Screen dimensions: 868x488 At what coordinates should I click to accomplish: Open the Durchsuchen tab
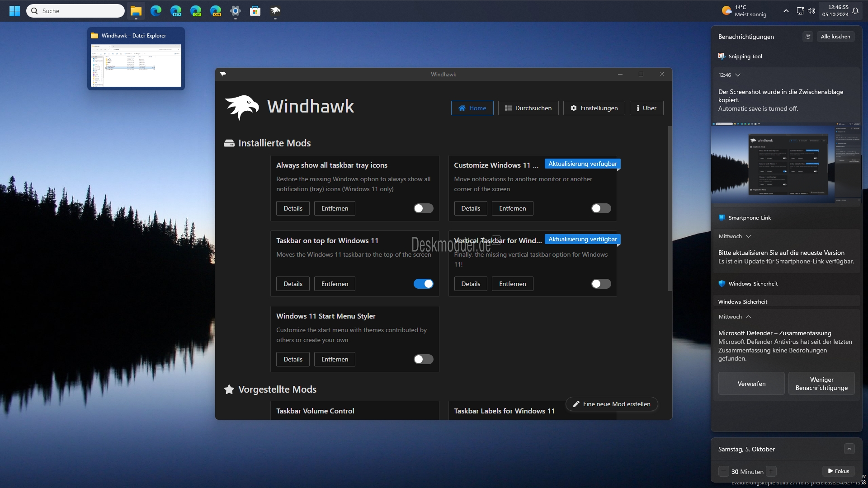pos(528,108)
